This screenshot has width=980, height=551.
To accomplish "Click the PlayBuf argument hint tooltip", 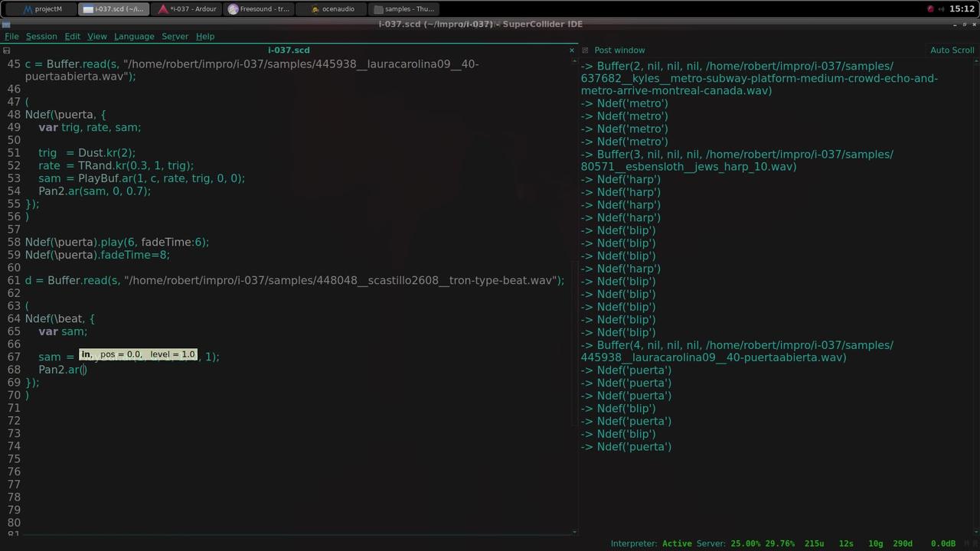I will tap(138, 354).
